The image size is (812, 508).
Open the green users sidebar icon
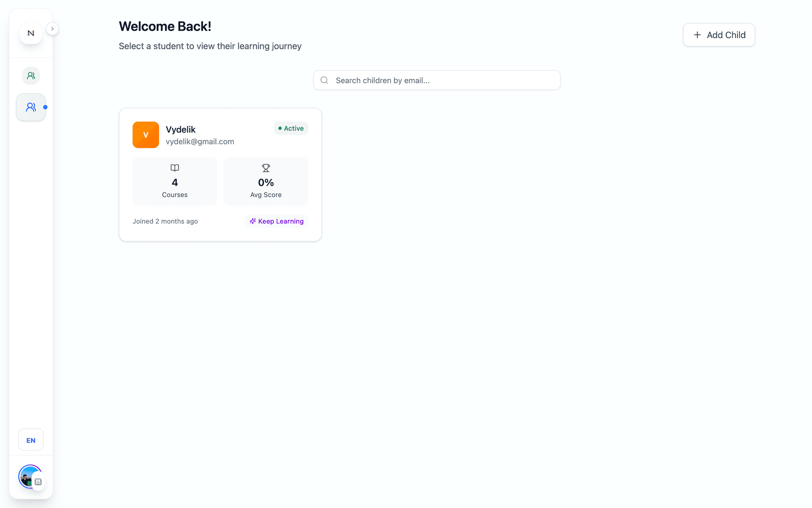click(x=31, y=75)
